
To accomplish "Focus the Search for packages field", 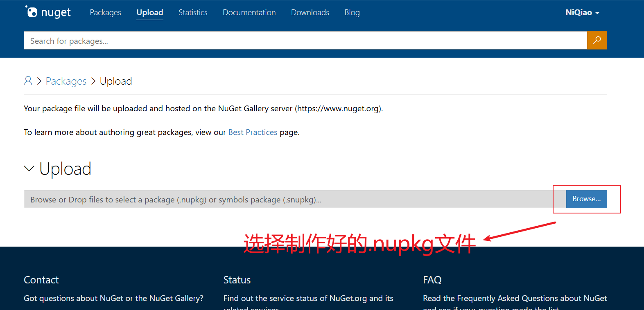I will click(305, 40).
